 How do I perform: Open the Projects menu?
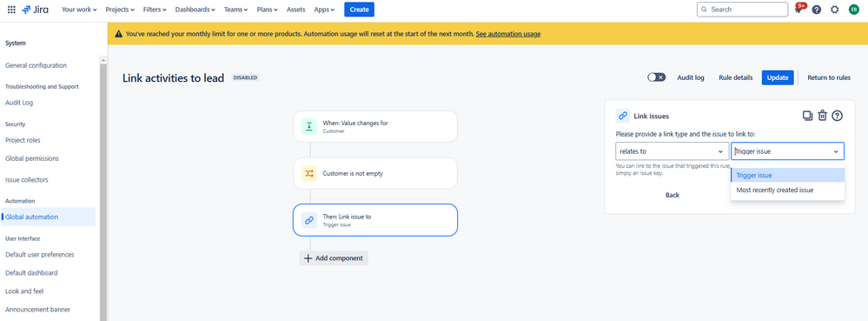tap(120, 10)
